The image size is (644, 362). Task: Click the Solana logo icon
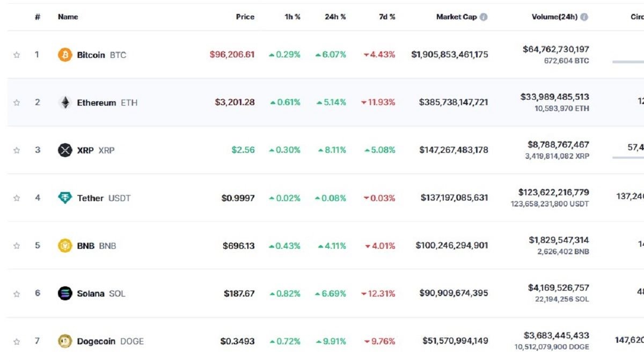pos(65,293)
